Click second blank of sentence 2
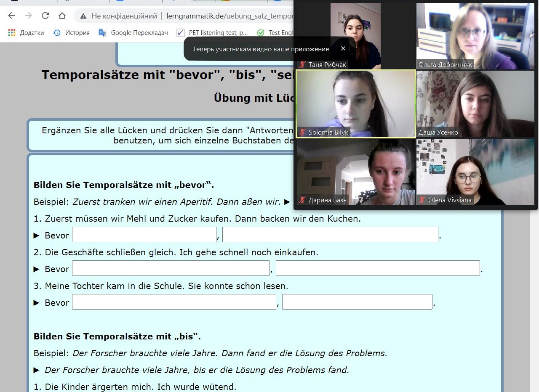The width and height of the screenshot is (539, 392). click(378, 268)
